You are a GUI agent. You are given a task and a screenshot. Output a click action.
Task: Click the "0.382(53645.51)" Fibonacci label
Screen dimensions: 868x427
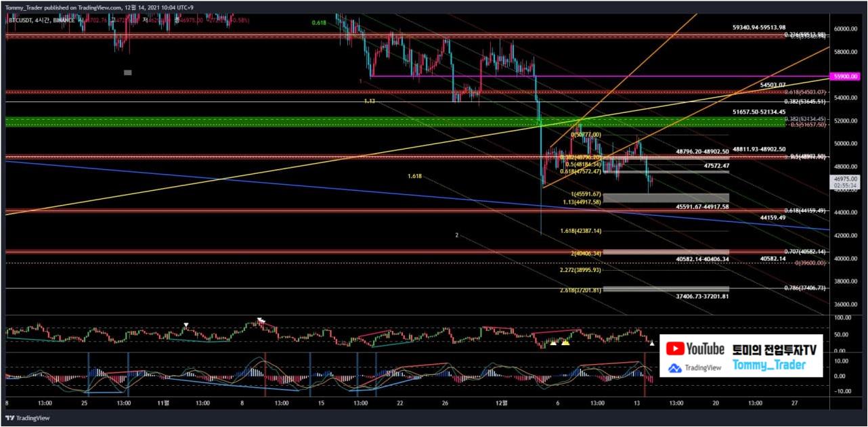pos(806,102)
